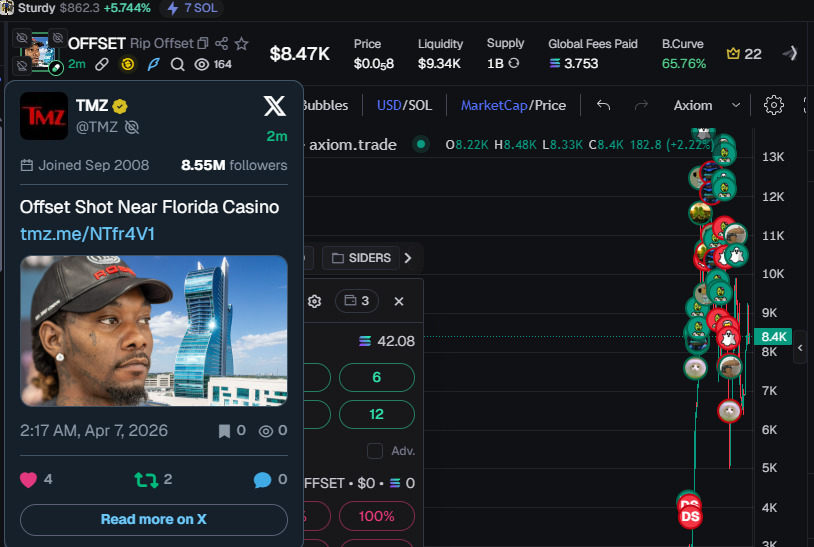Click the Solana icon beside Global Fees 3.753
The height and width of the screenshot is (547, 814).
coord(554,63)
